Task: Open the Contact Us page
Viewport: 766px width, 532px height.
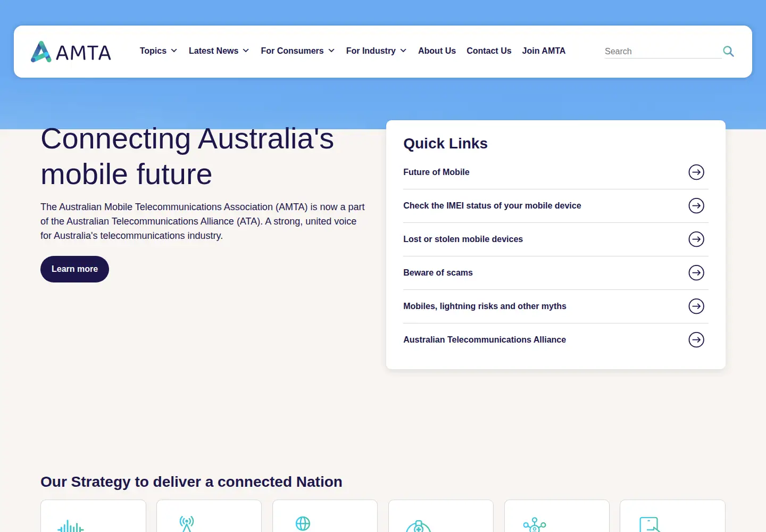Action: pos(489,51)
